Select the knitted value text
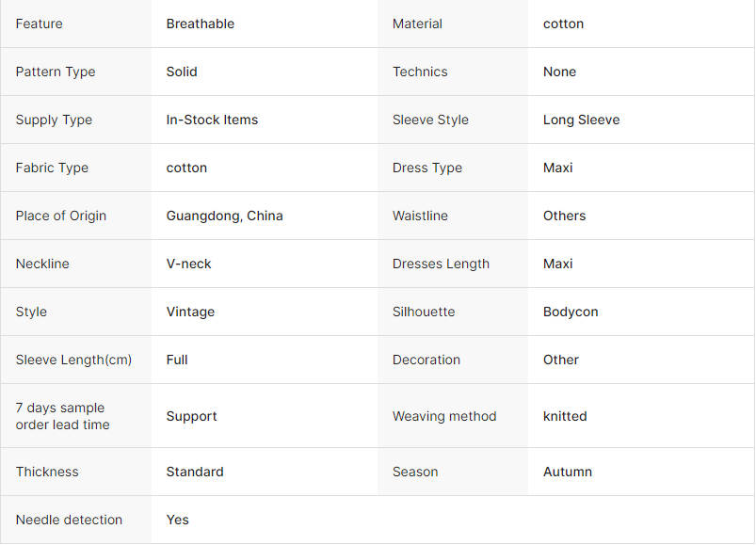This screenshot has height=545, width=756. (565, 416)
